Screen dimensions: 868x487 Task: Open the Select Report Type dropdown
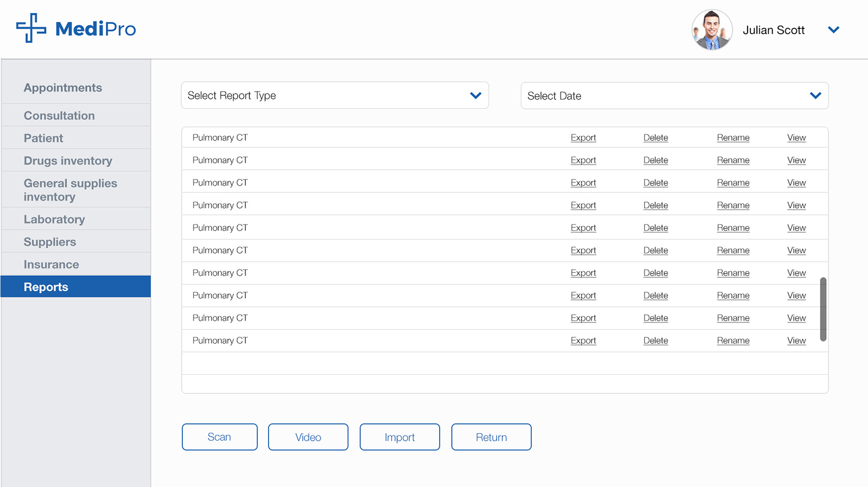334,95
